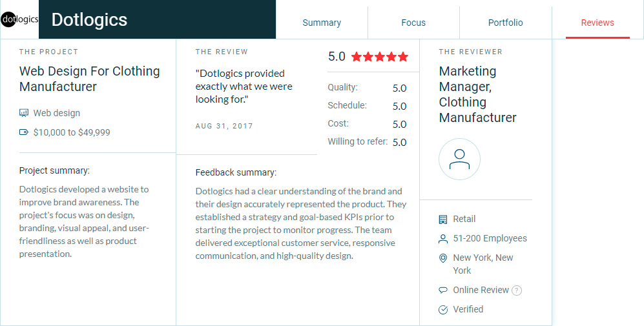Open the Portfolio tab
This screenshot has height=326, width=644.
(505, 23)
